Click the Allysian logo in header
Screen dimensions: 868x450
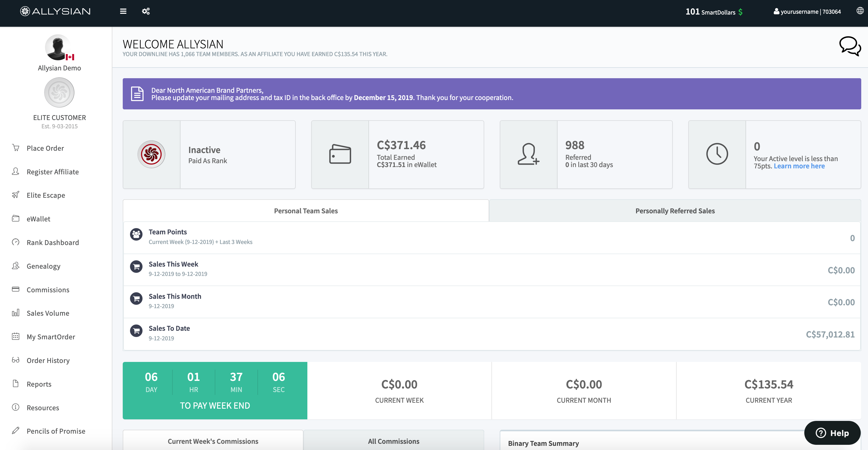55,11
